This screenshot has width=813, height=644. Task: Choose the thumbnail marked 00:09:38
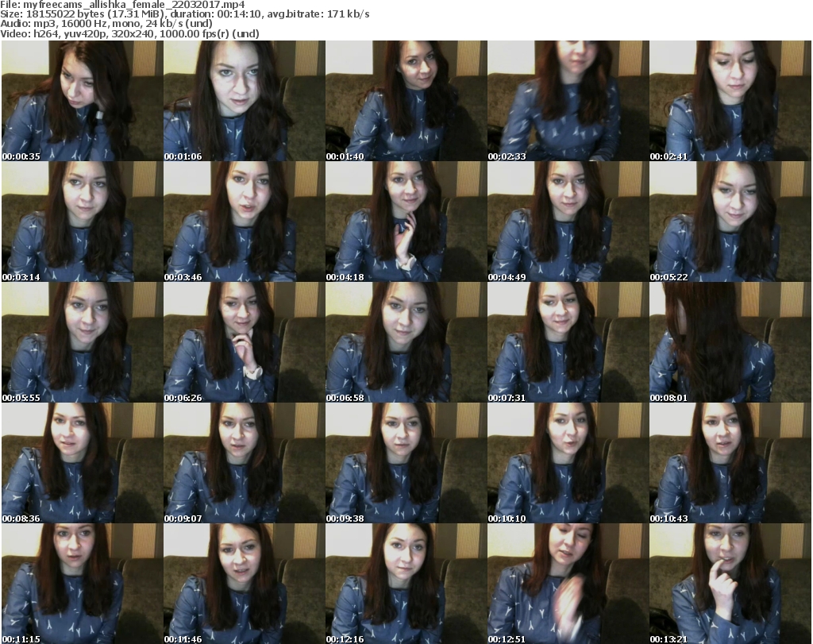[x=406, y=464]
